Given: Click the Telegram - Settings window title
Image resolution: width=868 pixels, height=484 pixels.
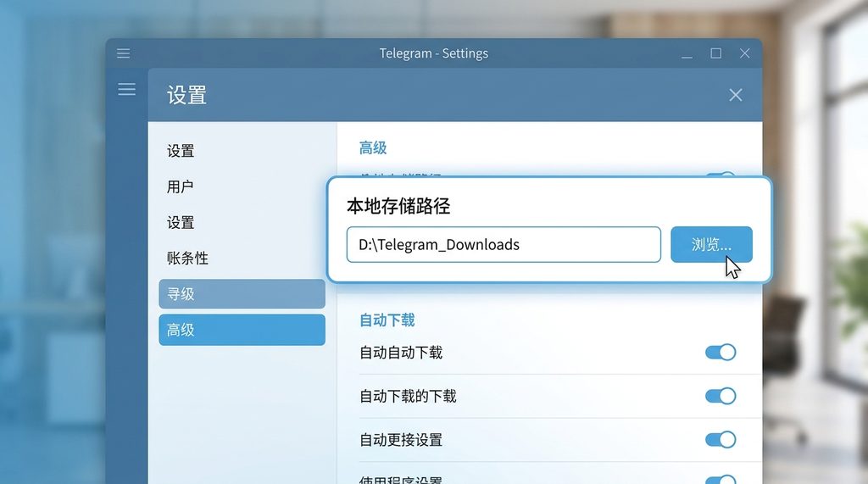Looking at the screenshot, I should [433, 53].
